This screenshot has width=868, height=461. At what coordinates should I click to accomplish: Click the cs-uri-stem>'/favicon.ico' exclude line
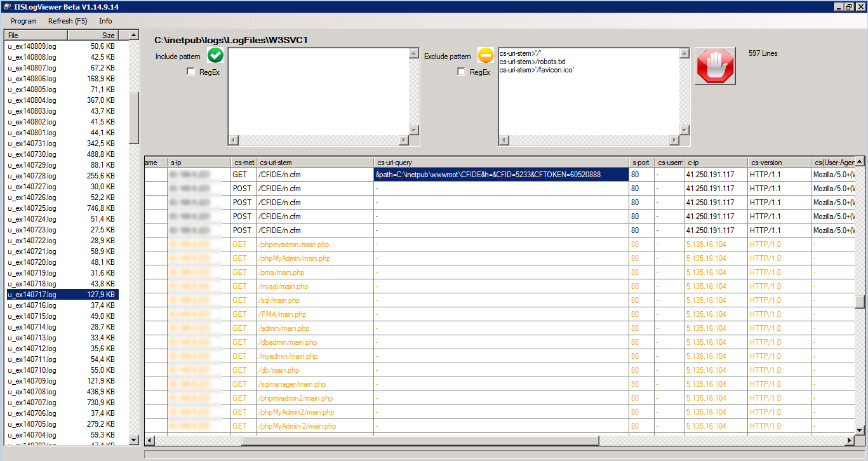(536, 70)
